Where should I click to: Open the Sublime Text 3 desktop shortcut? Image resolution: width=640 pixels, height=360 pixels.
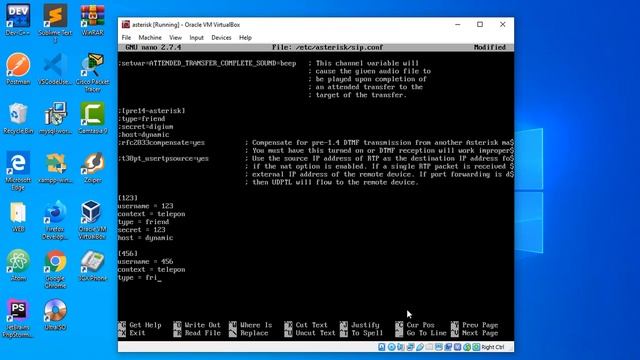pos(55,23)
